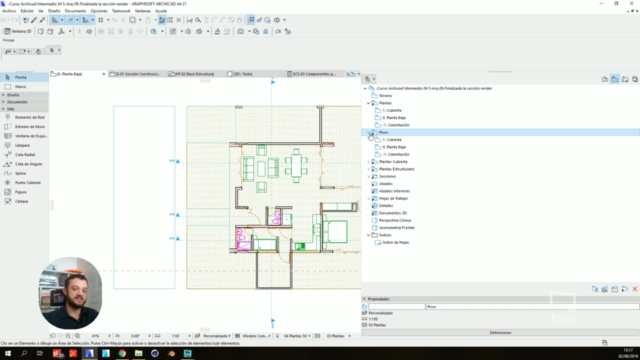Open the Ventana 3D window button
640x360 pixels.
point(18,31)
